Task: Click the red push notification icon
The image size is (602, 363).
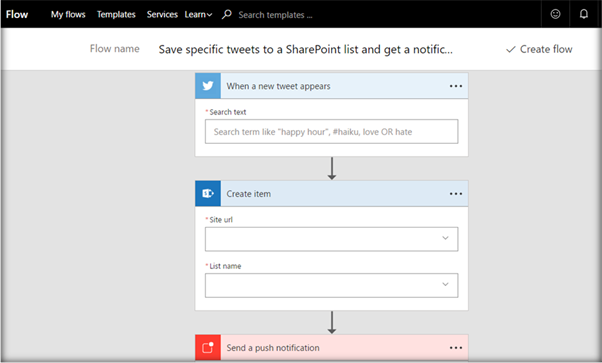Action: (x=208, y=348)
